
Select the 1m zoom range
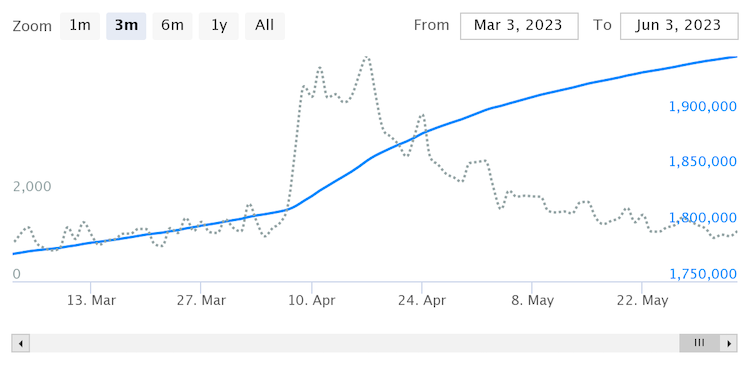80,26
